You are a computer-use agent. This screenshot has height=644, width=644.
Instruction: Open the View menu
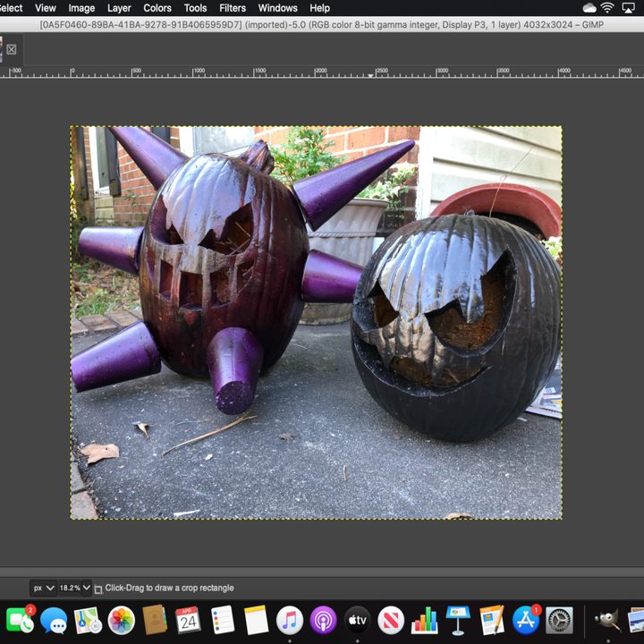pyautogui.click(x=46, y=8)
